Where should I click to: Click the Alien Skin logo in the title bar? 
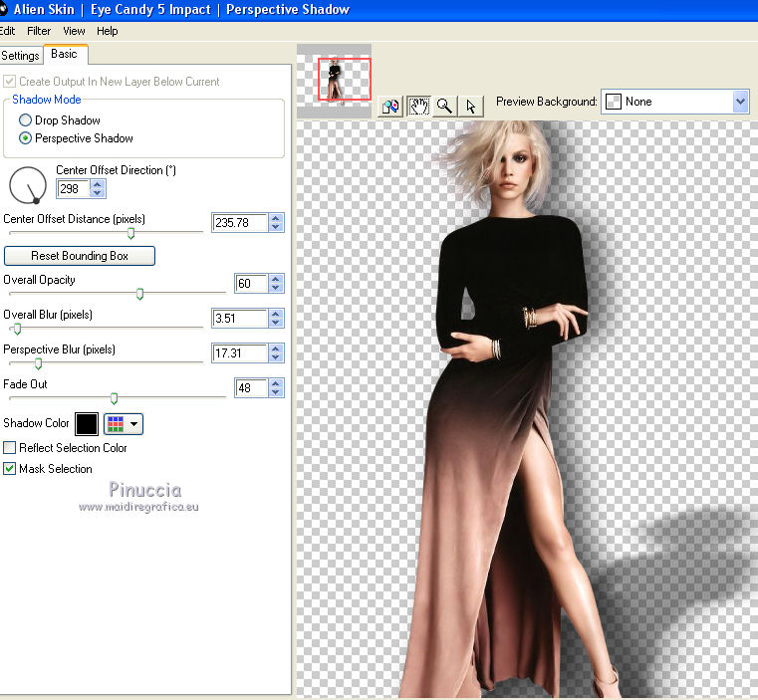pyautogui.click(x=5, y=9)
